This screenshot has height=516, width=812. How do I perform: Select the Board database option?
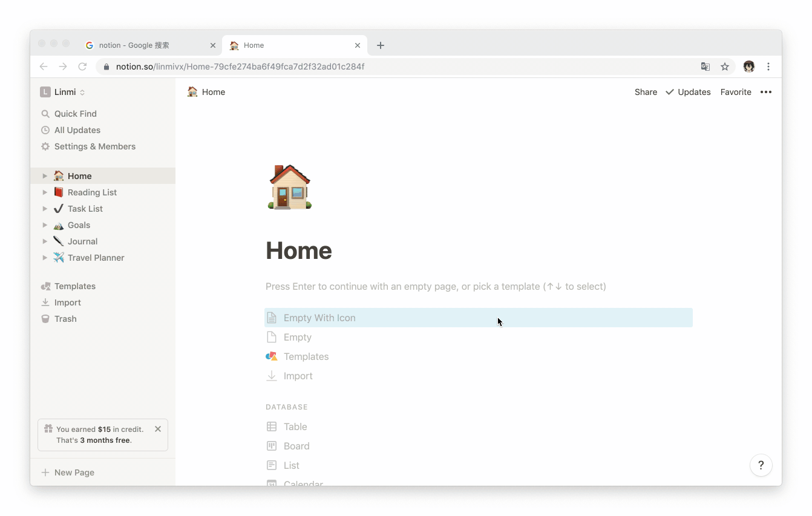pos(479,446)
